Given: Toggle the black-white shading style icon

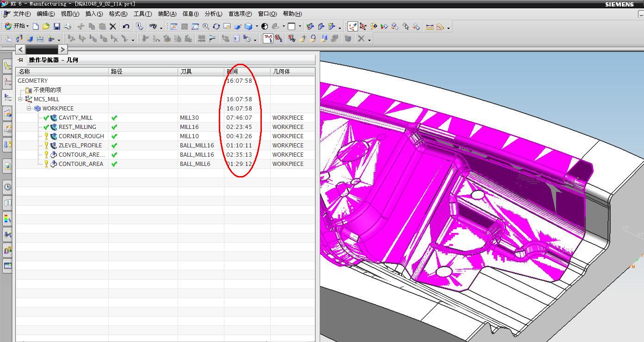Looking at the screenshot, I should 265,26.
